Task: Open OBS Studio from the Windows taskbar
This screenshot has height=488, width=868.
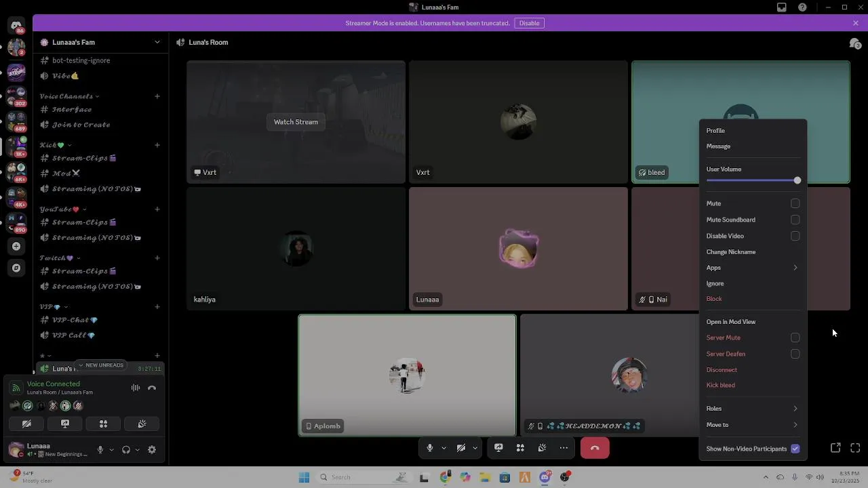Action: point(565,477)
